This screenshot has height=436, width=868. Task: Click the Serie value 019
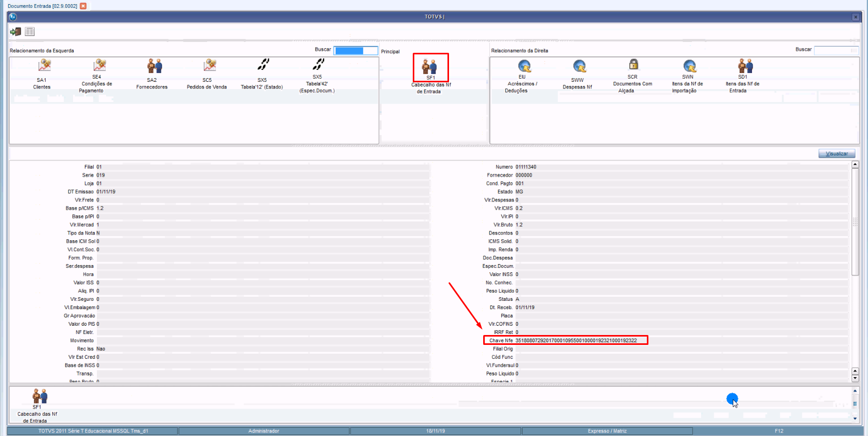tap(100, 175)
